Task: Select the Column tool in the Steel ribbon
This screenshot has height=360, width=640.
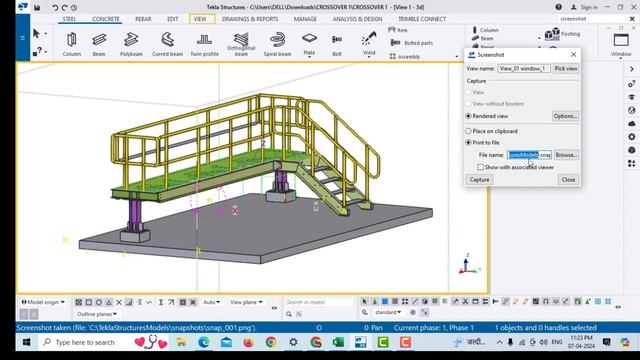Action: coord(72,44)
